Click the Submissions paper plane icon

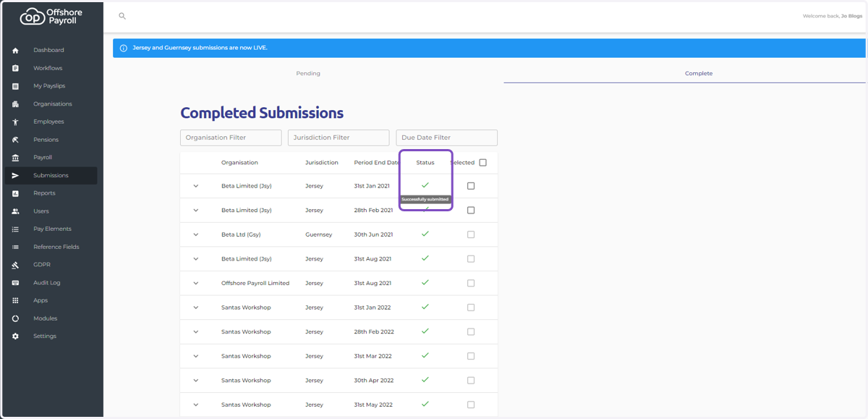pyautogui.click(x=15, y=175)
